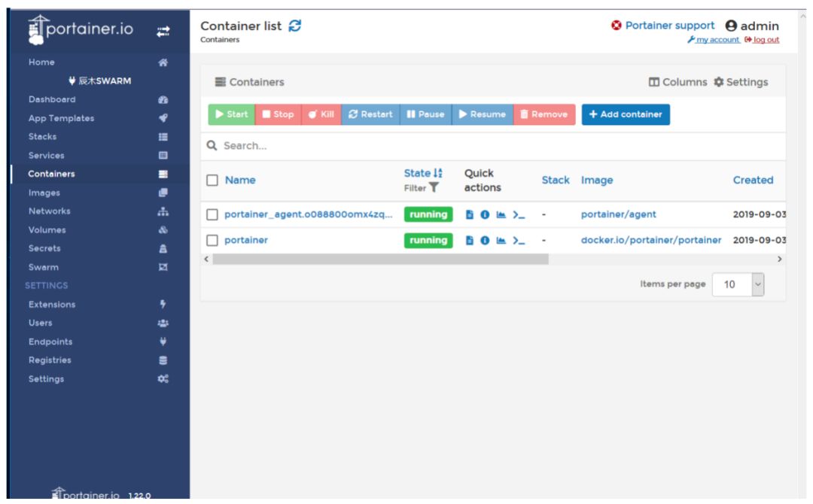Open the table Settings menu

pos(741,82)
